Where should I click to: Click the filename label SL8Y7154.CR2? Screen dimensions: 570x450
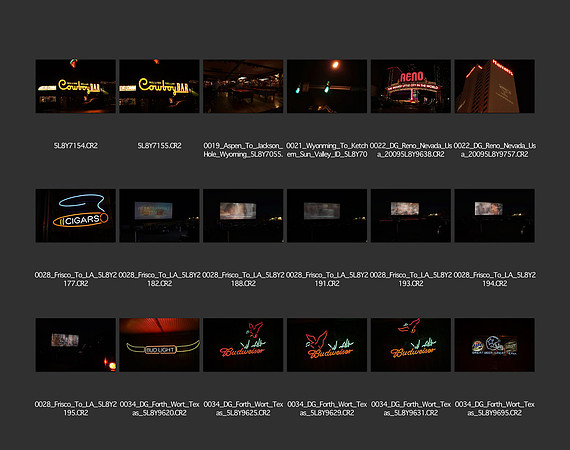click(x=76, y=146)
